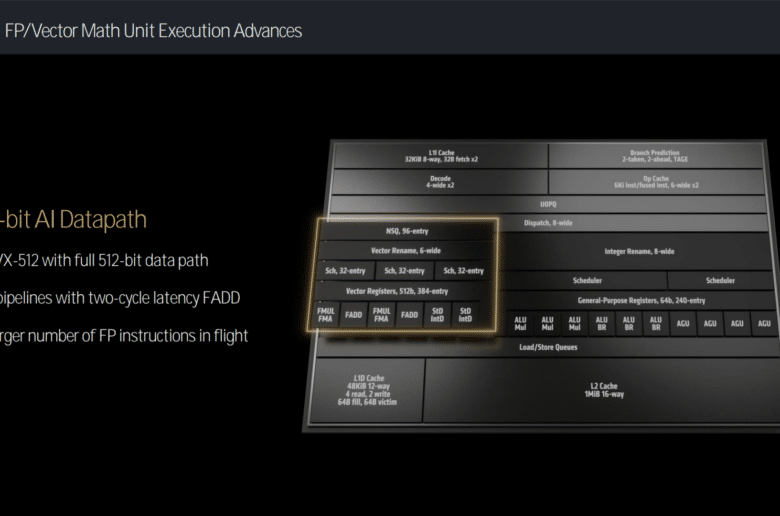Click the "L1D Cache 48KiB 12-way" block

367,390
